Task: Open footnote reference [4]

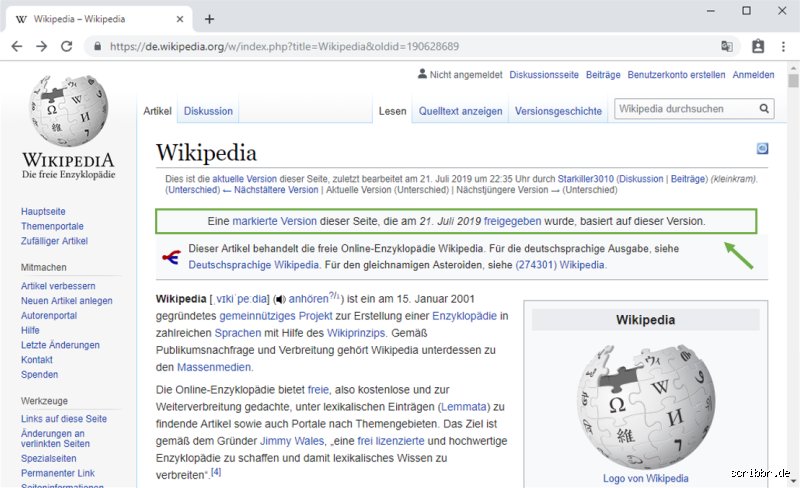Action: click(216, 472)
